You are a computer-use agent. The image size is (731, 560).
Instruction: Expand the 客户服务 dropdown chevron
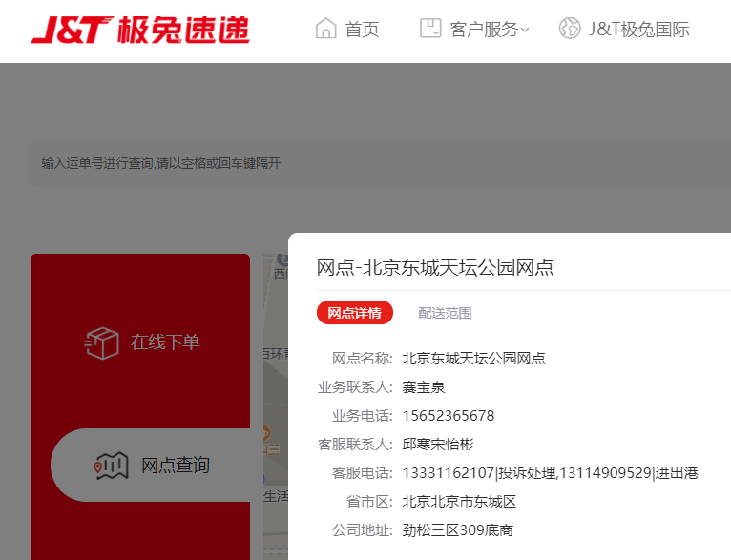(525, 31)
